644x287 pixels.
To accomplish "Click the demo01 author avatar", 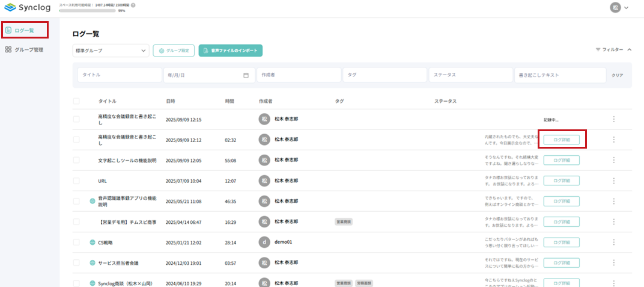I will point(264,242).
